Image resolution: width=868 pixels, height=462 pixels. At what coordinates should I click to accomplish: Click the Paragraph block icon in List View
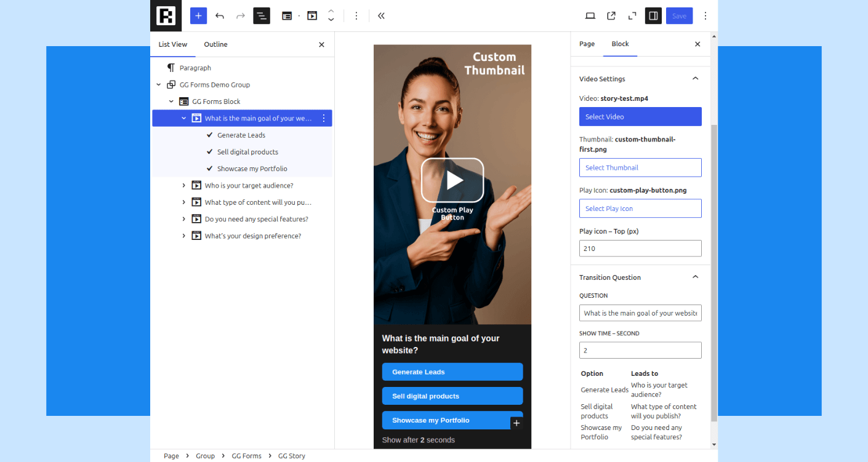[x=171, y=68]
